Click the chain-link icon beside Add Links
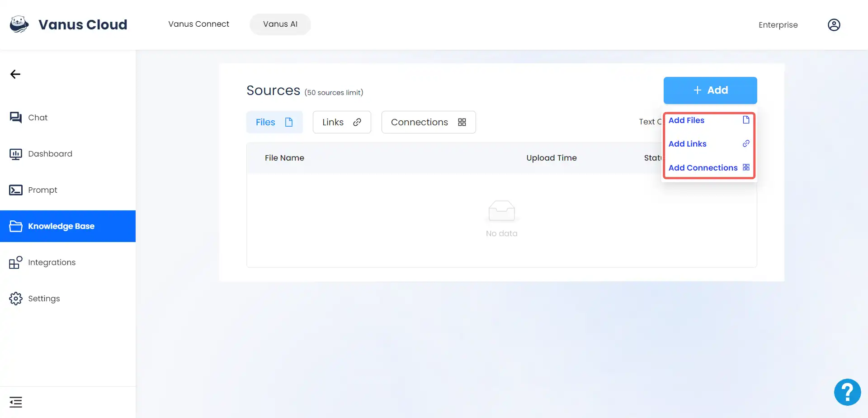 746,143
